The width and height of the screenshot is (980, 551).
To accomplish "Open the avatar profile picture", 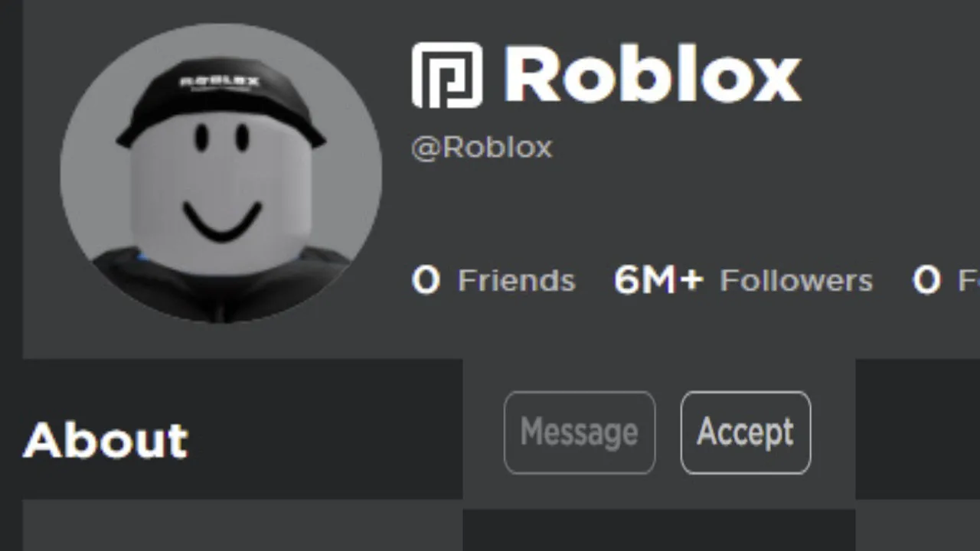I will click(x=221, y=173).
